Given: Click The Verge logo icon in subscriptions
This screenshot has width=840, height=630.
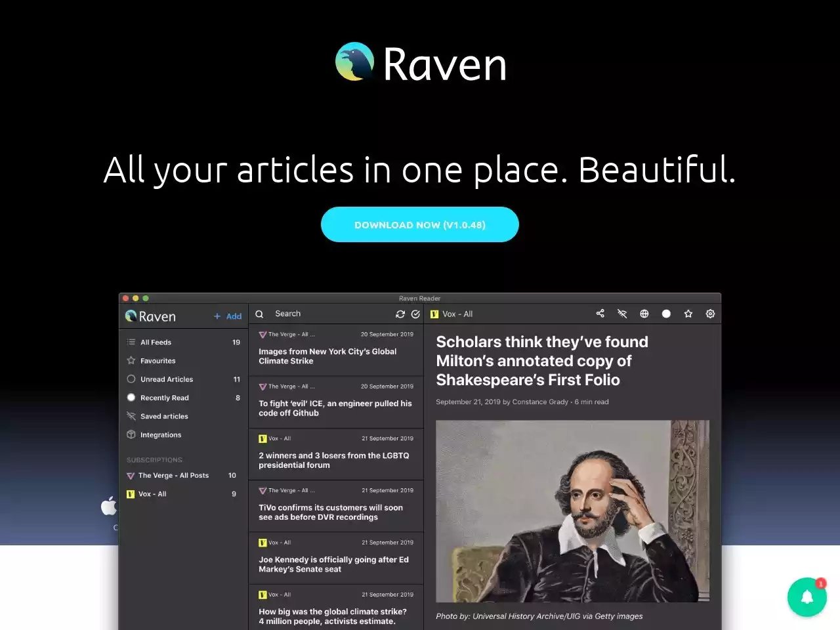Looking at the screenshot, I should pyautogui.click(x=131, y=476).
